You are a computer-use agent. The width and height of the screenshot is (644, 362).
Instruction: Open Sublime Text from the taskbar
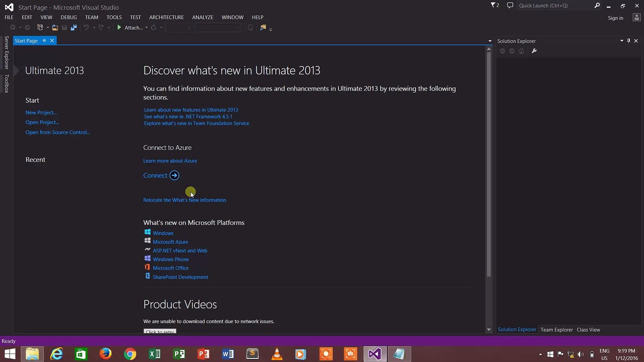pos(252,354)
